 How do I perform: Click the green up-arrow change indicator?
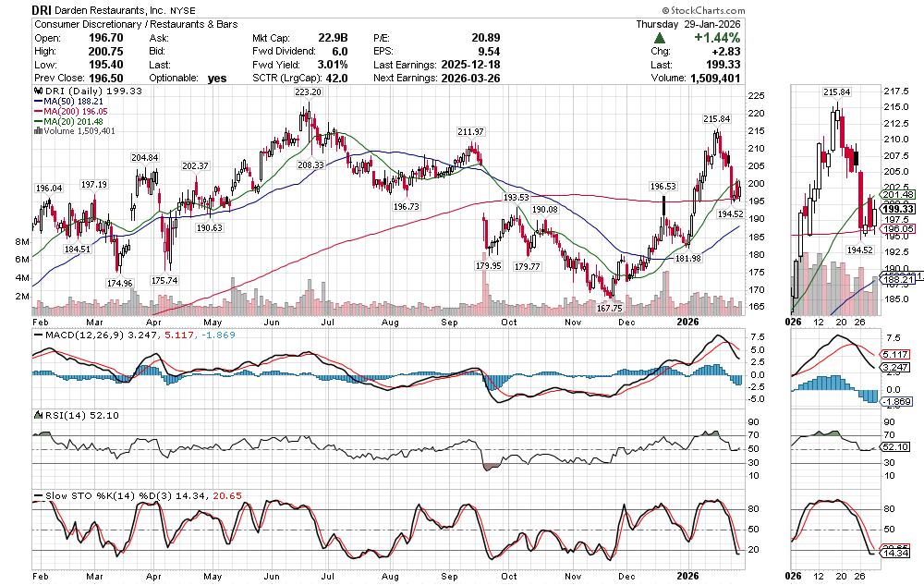coord(656,38)
